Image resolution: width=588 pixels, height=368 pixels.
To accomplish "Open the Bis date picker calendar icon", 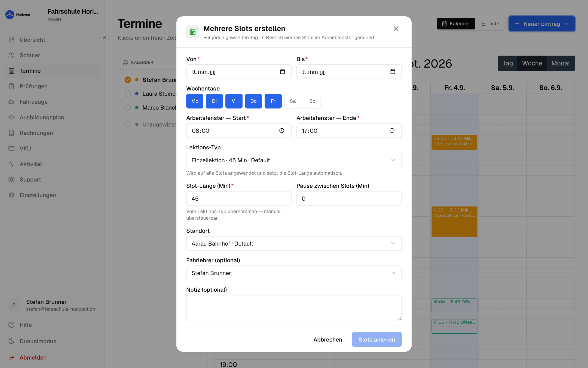I will pos(393,72).
